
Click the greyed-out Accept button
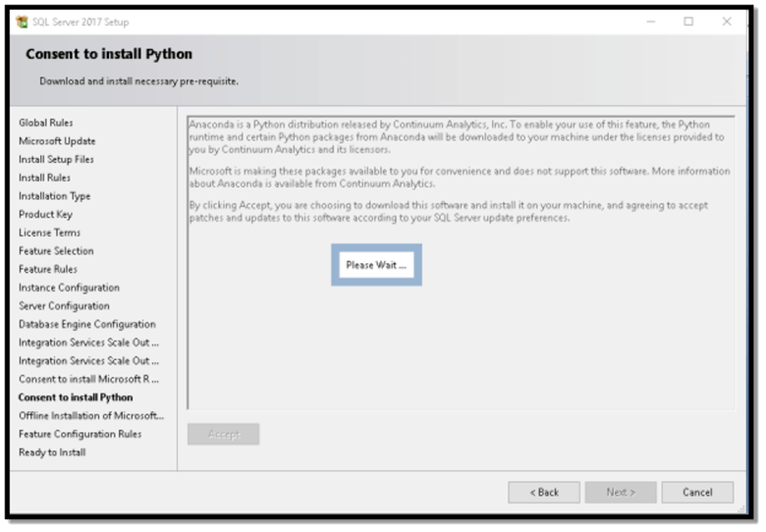pos(224,435)
